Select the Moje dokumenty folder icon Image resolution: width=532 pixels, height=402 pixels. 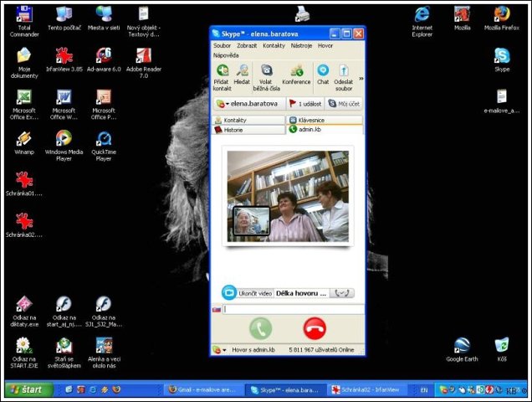tap(24, 63)
